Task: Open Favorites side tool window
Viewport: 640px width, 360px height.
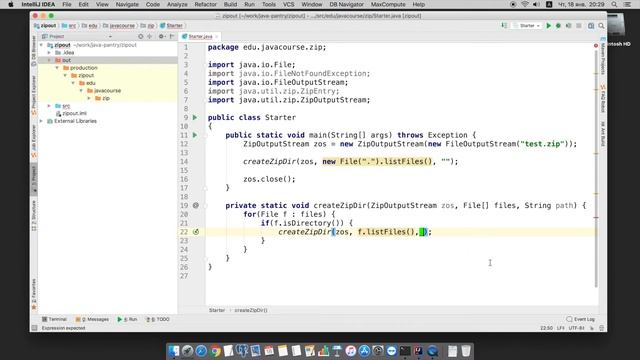Action: [34, 294]
